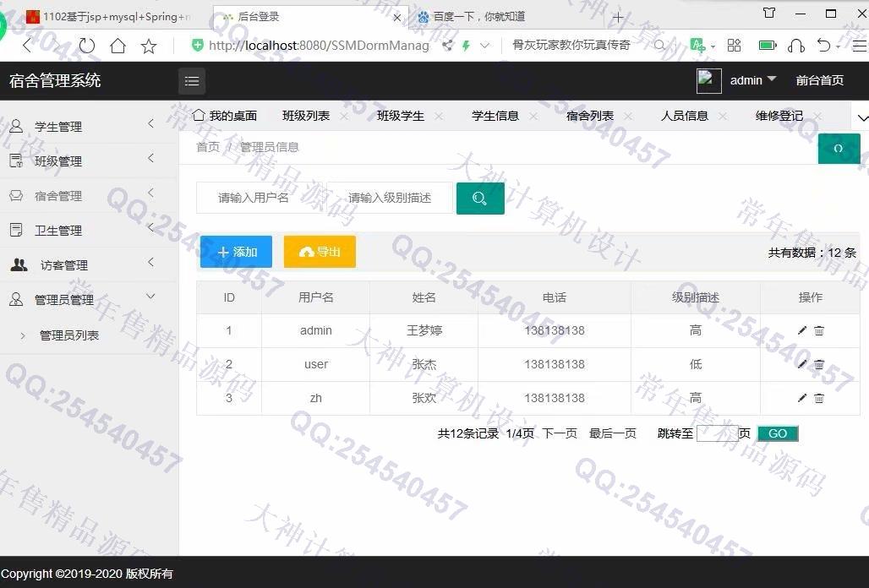Screen dimensions: 869x588
Task: Switch to 学生信息 tab
Action: (495, 116)
